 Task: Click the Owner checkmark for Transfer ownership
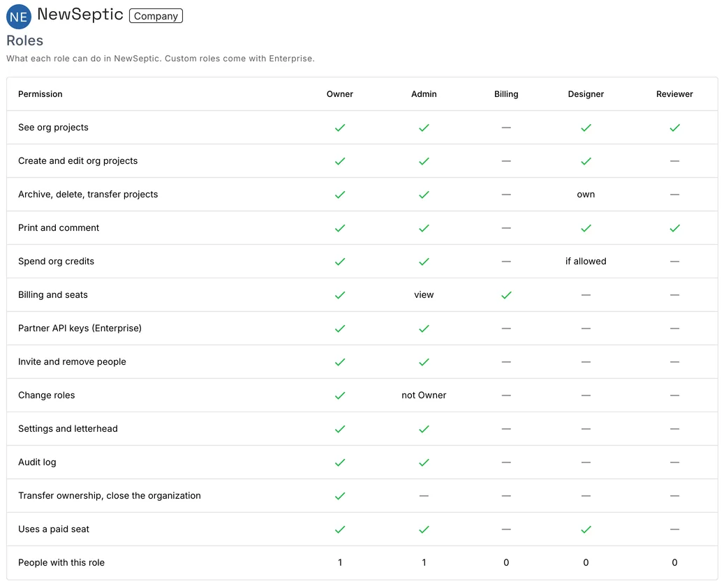click(340, 496)
